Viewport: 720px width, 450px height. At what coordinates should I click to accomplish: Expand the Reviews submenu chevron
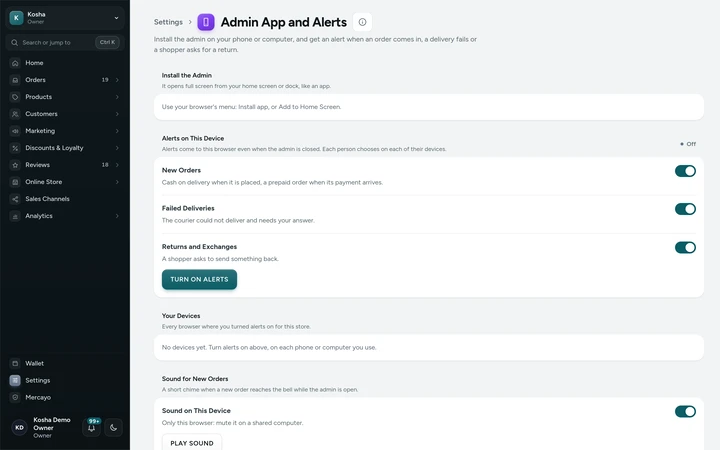(117, 165)
